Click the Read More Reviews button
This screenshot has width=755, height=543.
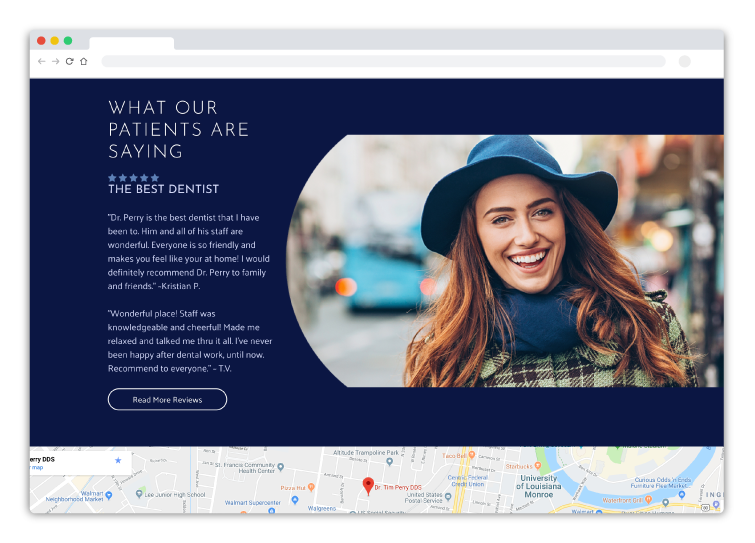(167, 400)
